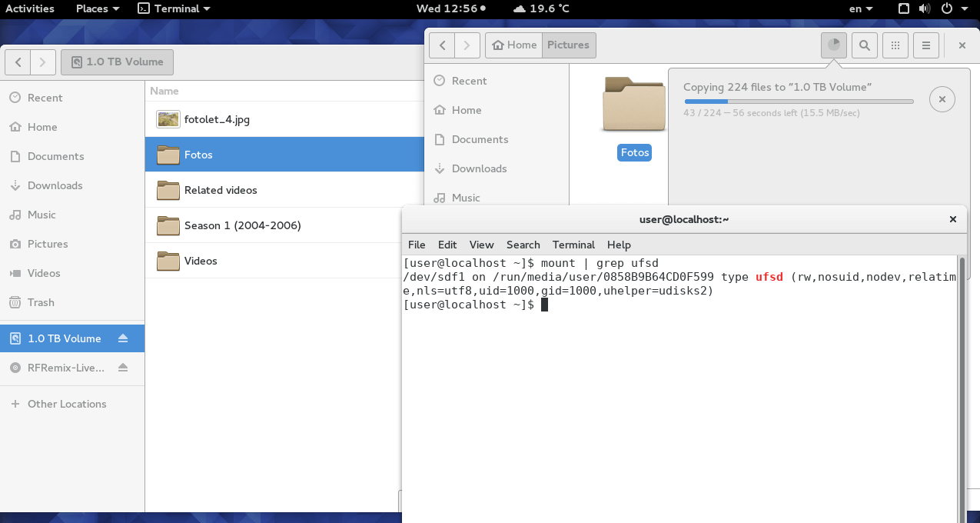Cancel the copying files operation

(942, 99)
